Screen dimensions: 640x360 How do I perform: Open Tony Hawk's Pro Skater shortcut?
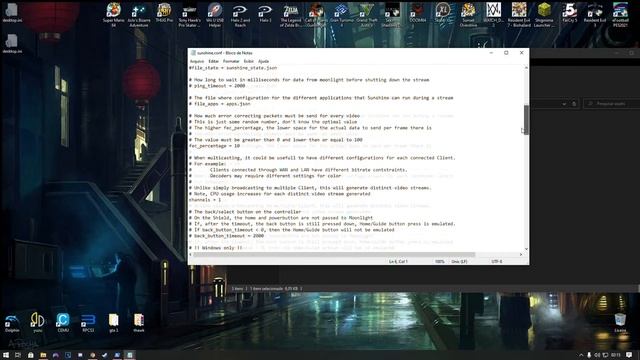coord(189,15)
